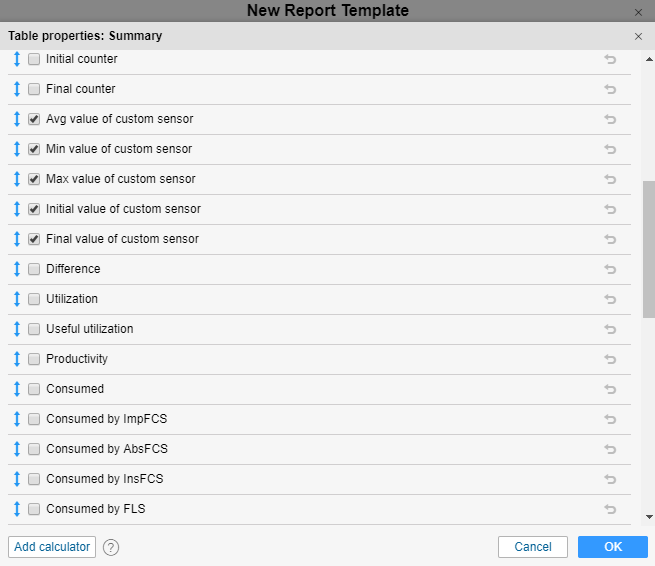
Task: Click the scrollbar down arrow
Action: (649, 517)
